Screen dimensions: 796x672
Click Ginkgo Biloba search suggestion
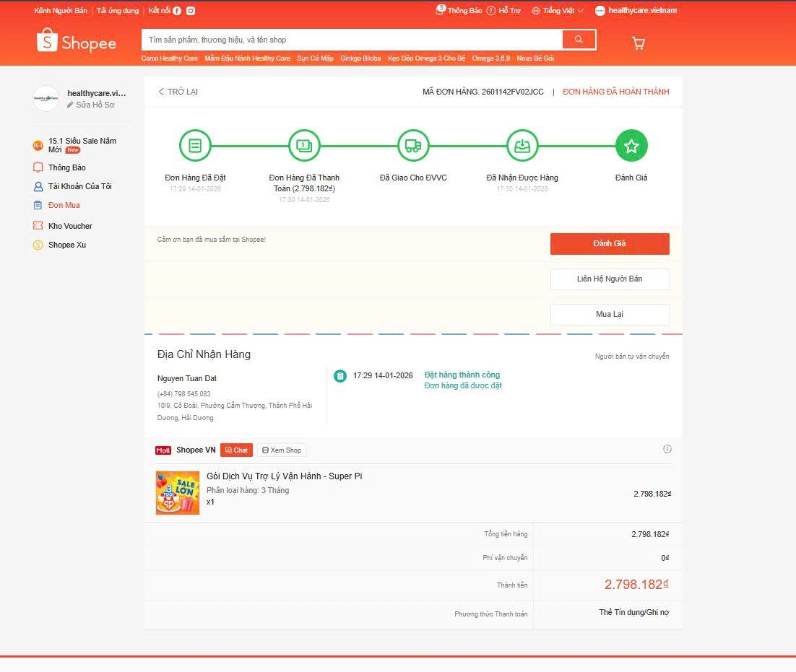tap(360, 58)
